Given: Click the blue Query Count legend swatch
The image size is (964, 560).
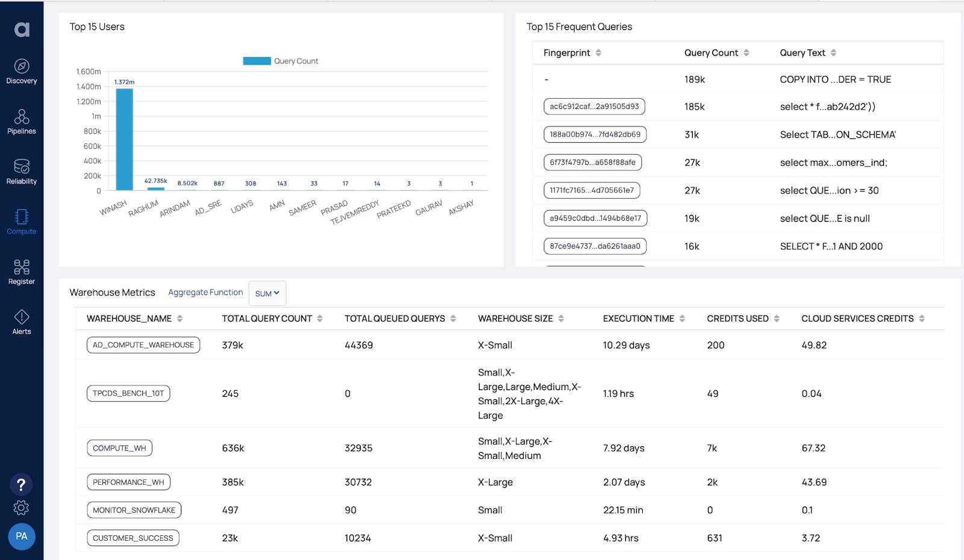Looking at the screenshot, I should [256, 60].
